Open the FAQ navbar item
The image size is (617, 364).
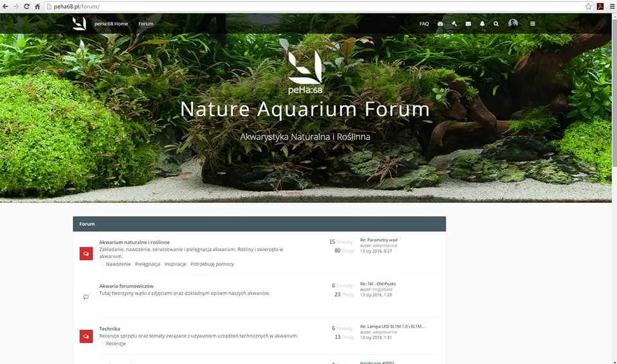pos(424,24)
